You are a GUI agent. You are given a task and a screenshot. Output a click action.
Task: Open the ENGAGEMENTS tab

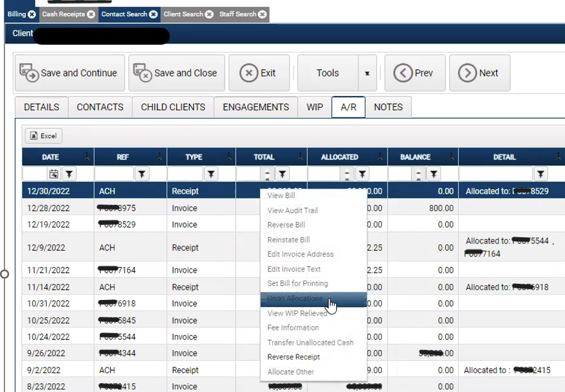[256, 107]
